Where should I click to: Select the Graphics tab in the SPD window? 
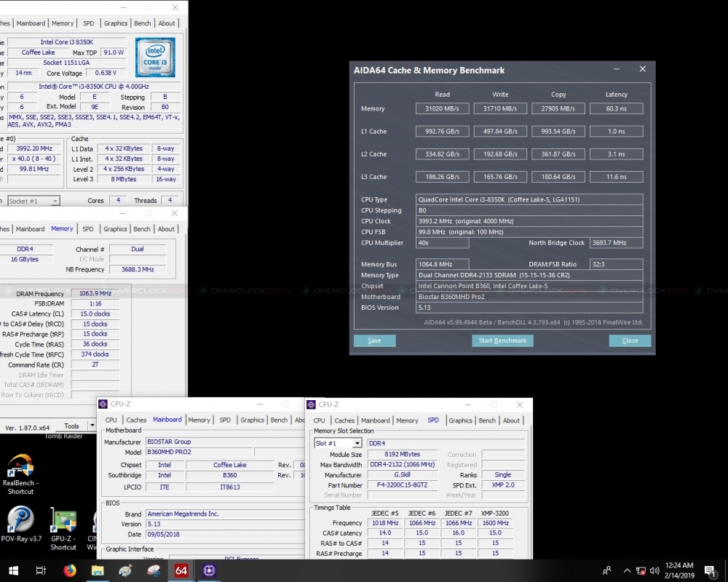point(461,420)
